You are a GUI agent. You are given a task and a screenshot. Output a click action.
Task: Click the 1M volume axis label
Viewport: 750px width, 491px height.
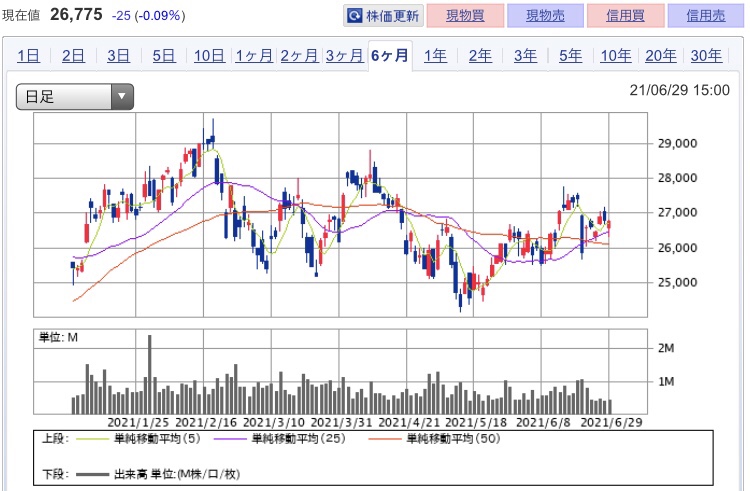[666, 382]
